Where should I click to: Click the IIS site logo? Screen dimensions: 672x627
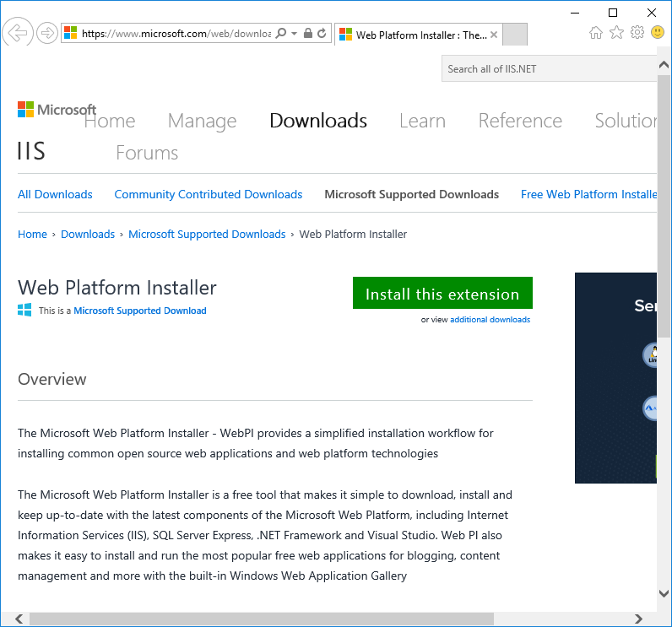[31, 151]
